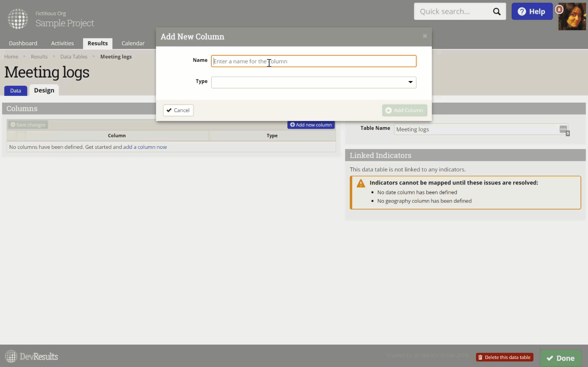
Task: Click Delete this data table button
Action: (505, 357)
